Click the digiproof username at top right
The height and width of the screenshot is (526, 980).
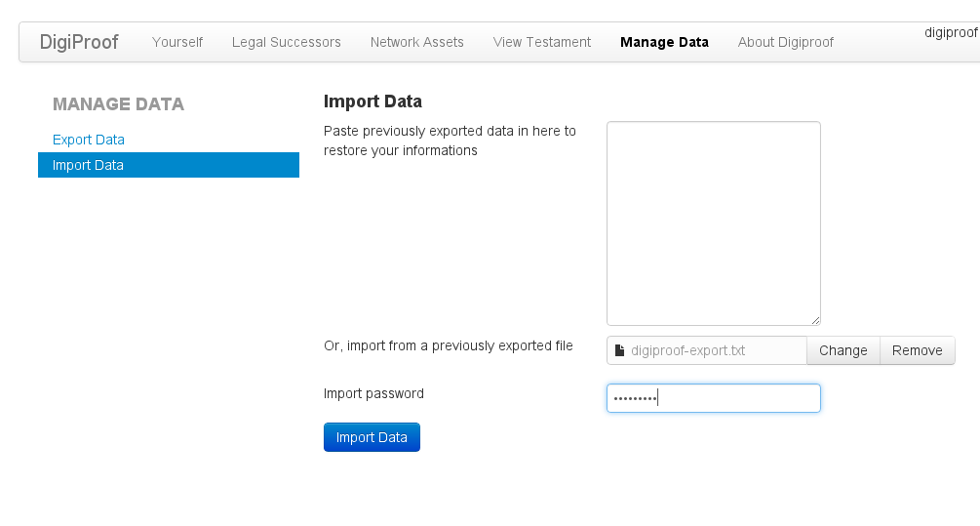(951, 32)
